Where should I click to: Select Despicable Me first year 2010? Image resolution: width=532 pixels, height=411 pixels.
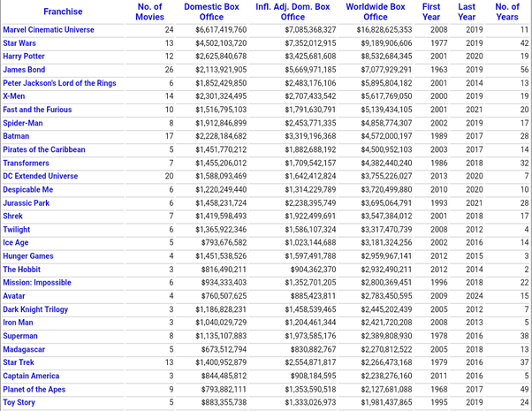click(439, 190)
